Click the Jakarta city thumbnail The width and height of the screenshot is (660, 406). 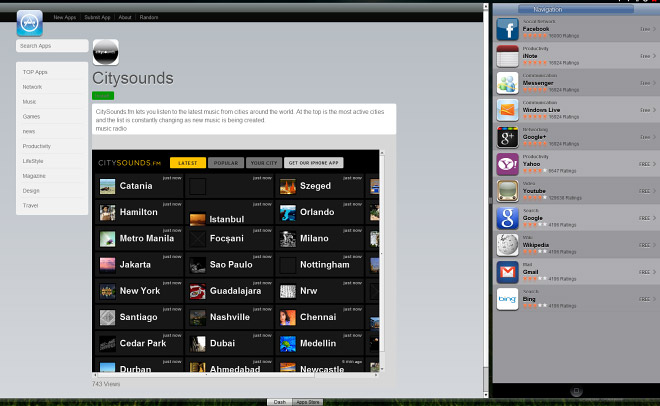107,265
